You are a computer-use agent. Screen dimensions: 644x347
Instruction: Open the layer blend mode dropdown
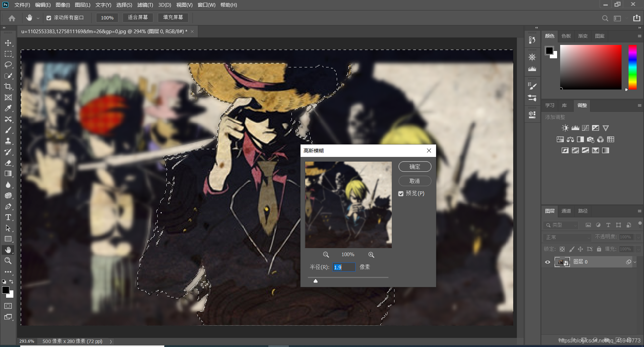568,237
